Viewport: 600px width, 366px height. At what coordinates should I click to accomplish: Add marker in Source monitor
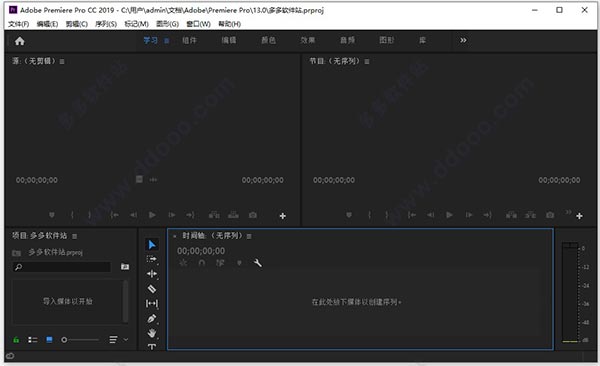pos(52,215)
